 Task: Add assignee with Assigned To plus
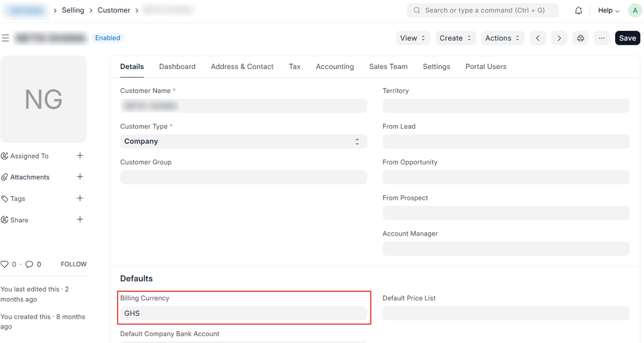pos(80,156)
